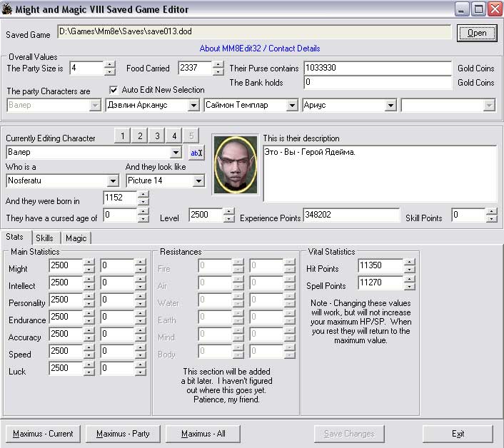Click the Food Carried value field
The image size is (504, 448).
click(x=195, y=68)
